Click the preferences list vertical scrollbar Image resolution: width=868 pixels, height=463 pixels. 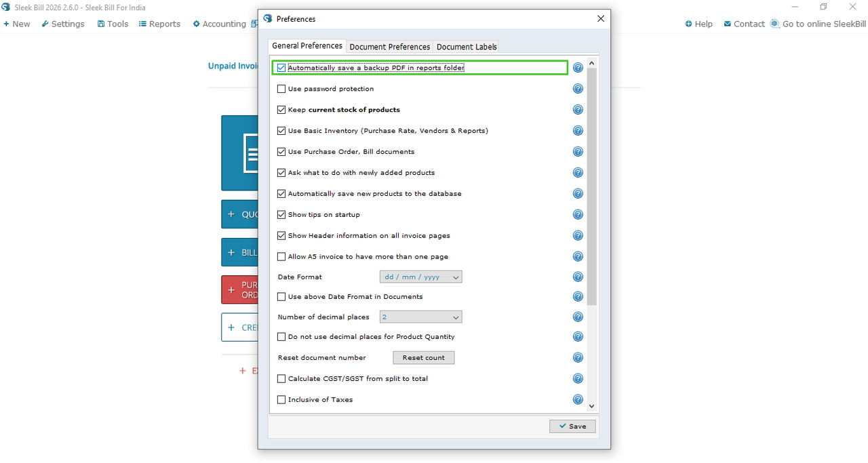592,186
